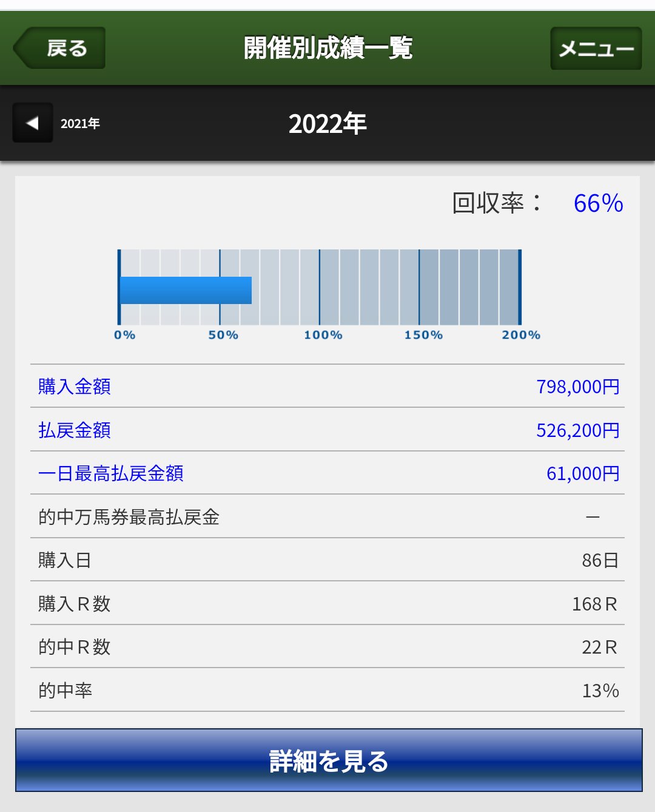Click the blue recovery rate progress bar
Viewport: 655px width, 812px height.
coord(186,290)
